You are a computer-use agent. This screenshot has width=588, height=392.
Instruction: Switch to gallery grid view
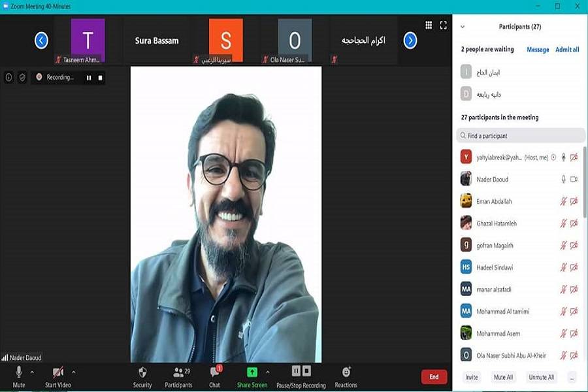coord(429,25)
